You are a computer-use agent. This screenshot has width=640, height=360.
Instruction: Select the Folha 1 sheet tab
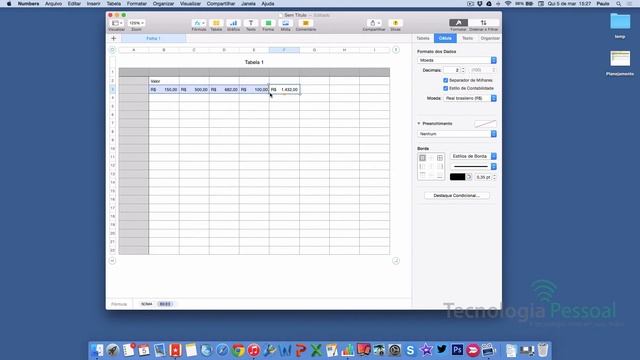point(153,38)
